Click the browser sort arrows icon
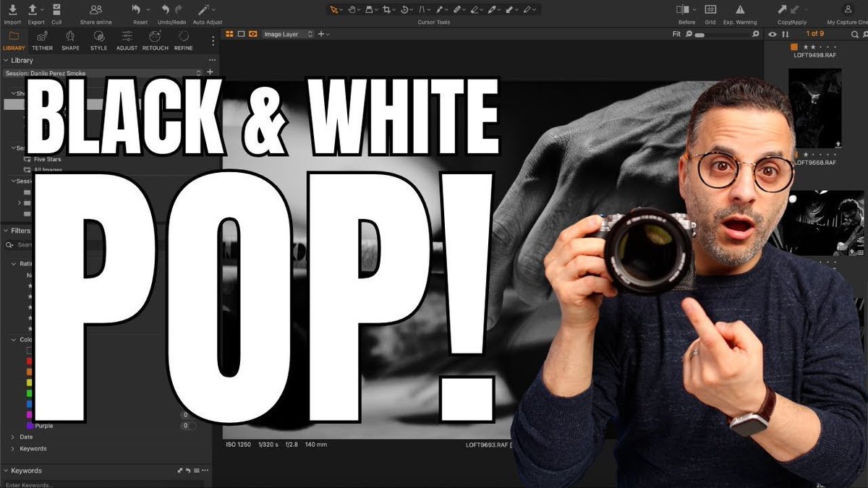Image resolution: width=868 pixels, height=488 pixels. tap(786, 34)
